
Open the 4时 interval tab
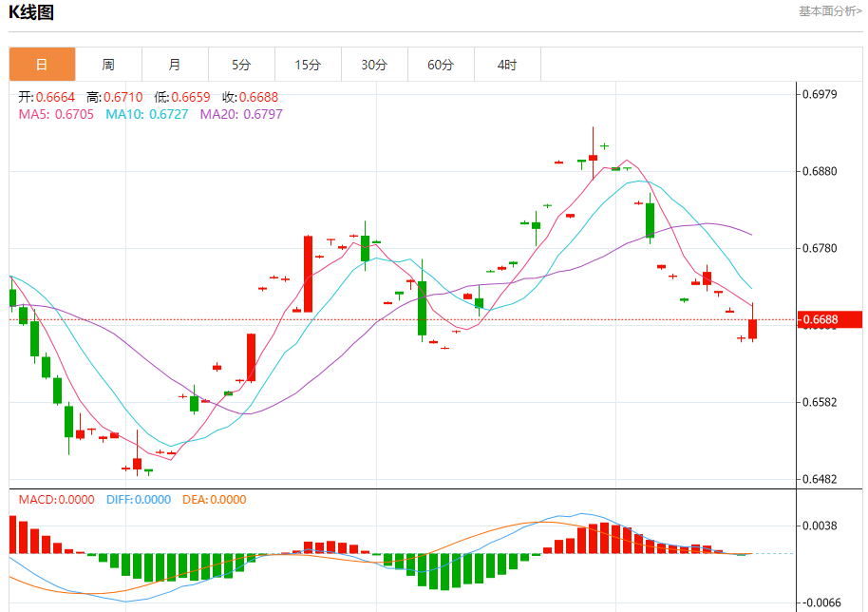(x=507, y=65)
